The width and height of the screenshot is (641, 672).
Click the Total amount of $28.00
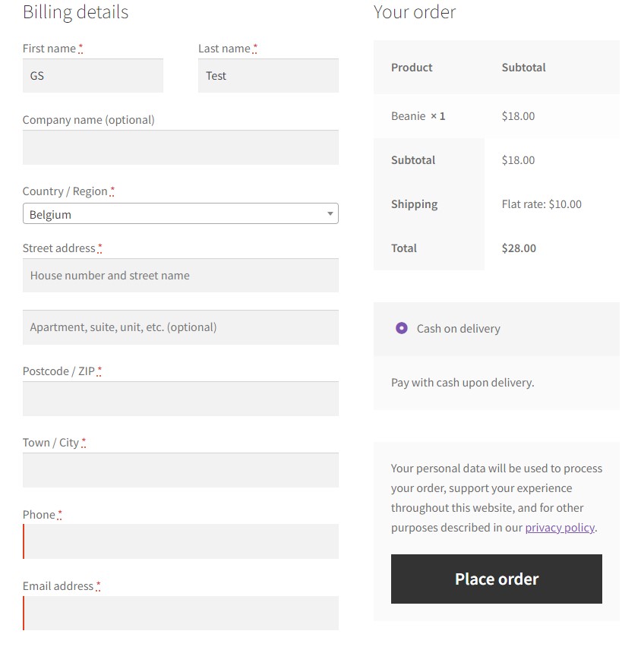(519, 248)
